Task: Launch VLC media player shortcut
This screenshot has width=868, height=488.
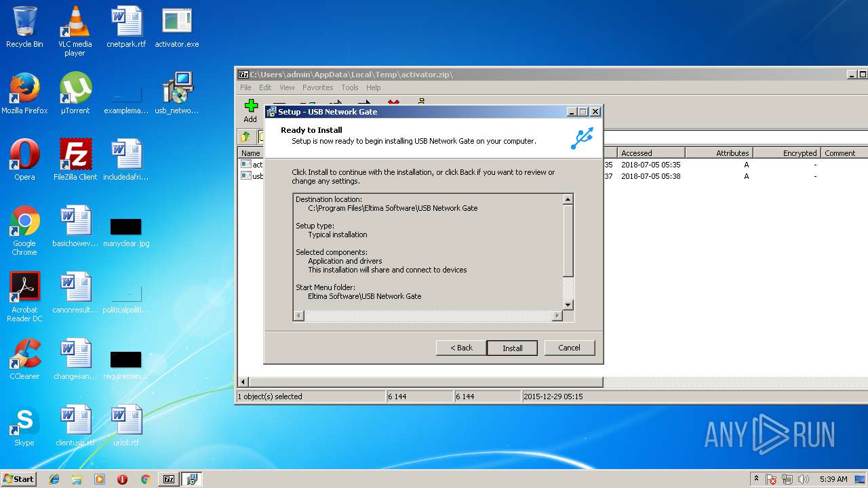Action: [x=75, y=31]
